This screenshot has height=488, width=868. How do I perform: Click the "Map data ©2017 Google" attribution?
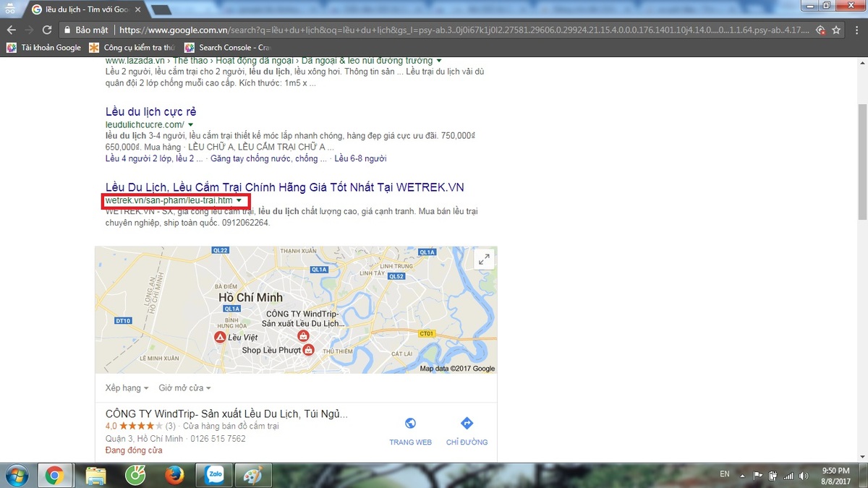point(457,369)
